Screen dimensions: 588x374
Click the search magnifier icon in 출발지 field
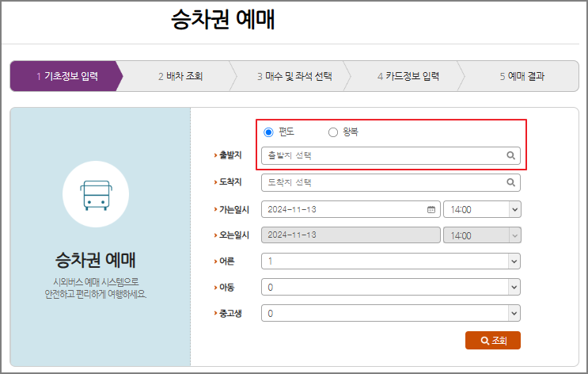pos(510,155)
